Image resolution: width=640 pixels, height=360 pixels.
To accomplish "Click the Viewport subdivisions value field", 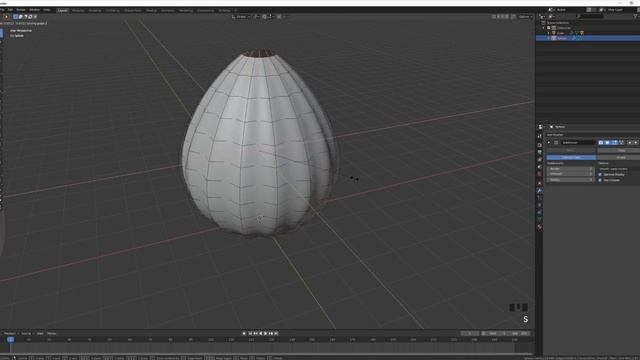I will [x=570, y=174].
